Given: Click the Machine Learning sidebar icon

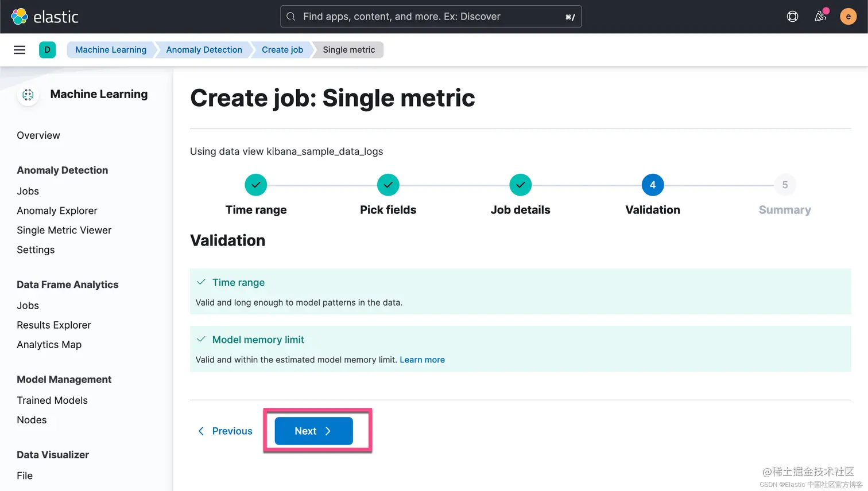Looking at the screenshot, I should tap(28, 95).
